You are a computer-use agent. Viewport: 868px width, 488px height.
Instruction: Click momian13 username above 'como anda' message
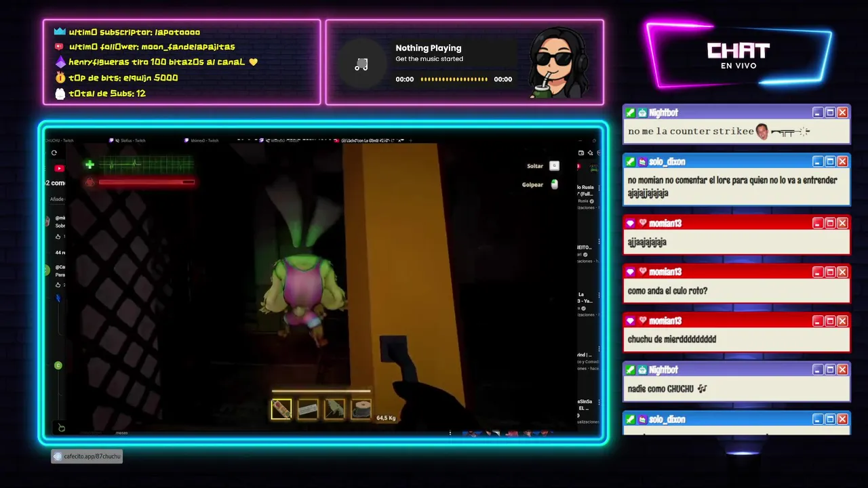tap(665, 272)
